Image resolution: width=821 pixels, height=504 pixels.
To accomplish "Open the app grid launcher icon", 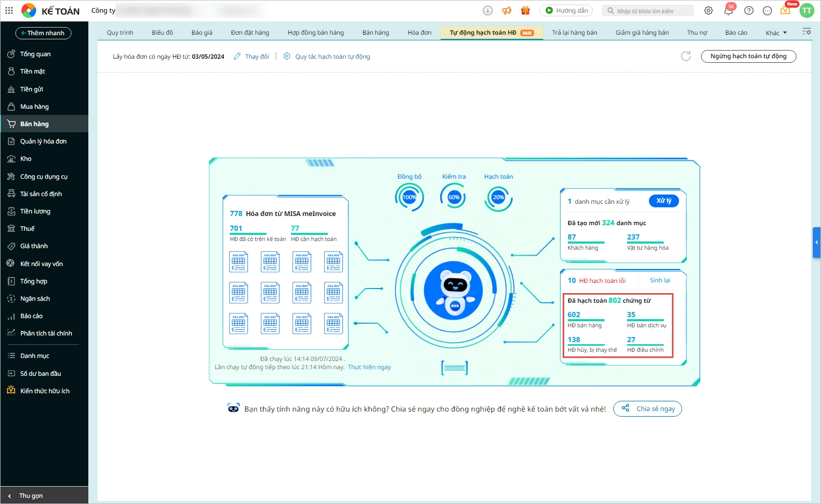I will 9,10.
